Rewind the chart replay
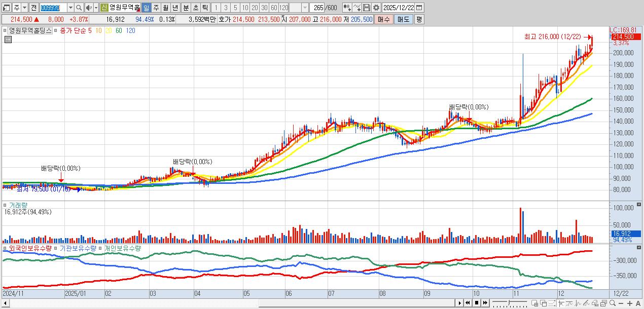The width and height of the screenshot is (644, 309). pyautogui.click(x=468, y=303)
